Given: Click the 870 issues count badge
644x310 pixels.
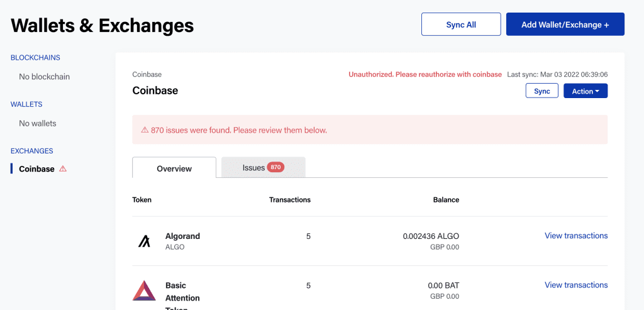Looking at the screenshot, I should pyautogui.click(x=275, y=167).
